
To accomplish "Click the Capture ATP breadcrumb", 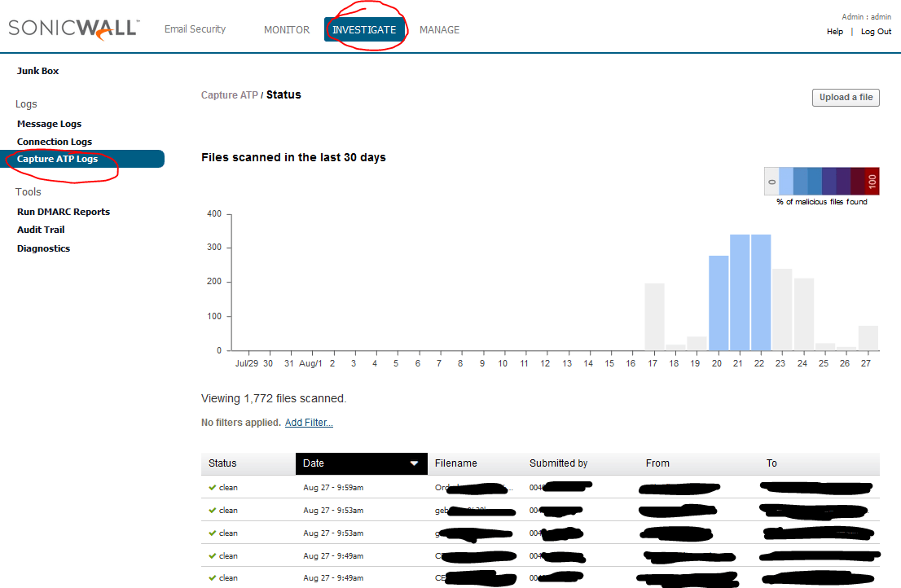I will (x=229, y=95).
